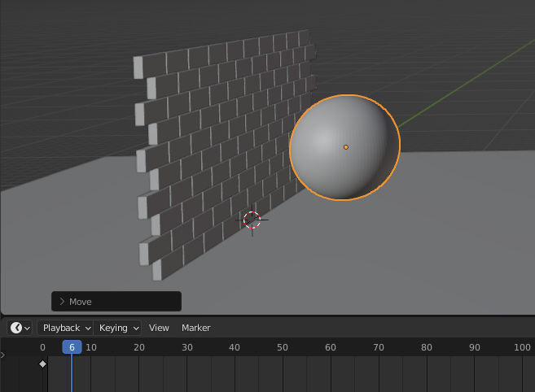Click the current frame indicator showing 6
535x392 pixels.
coord(72,347)
